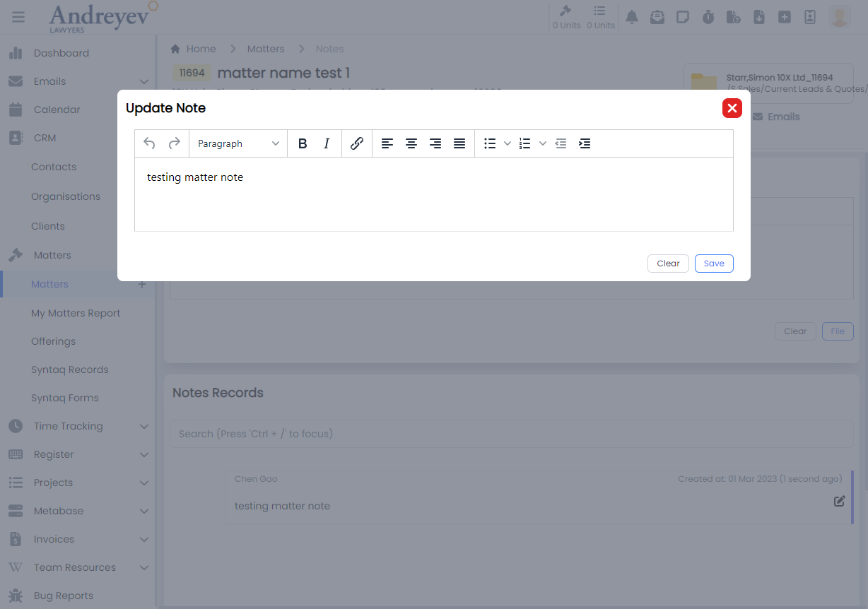Open the hamburger menu in header

click(x=18, y=17)
